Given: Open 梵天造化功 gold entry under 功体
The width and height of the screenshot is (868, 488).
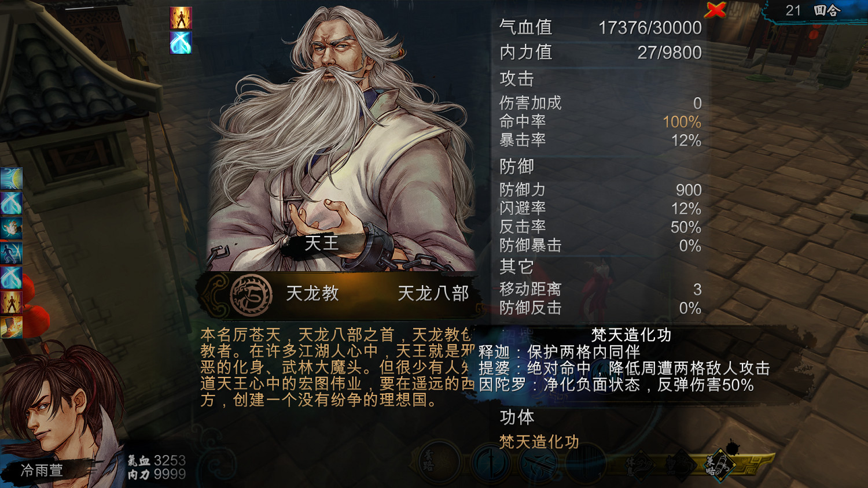Looking at the screenshot, I should (539, 442).
